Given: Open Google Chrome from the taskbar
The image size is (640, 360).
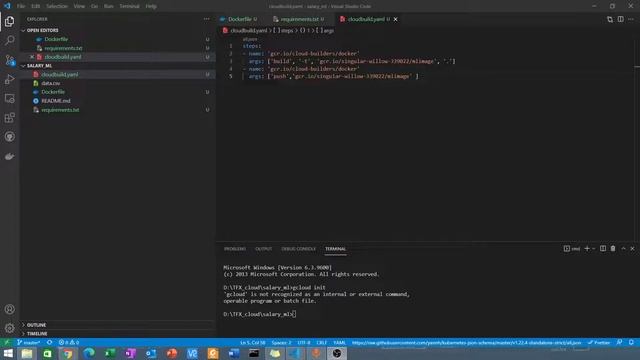Looking at the screenshot, I should point(68,353).
